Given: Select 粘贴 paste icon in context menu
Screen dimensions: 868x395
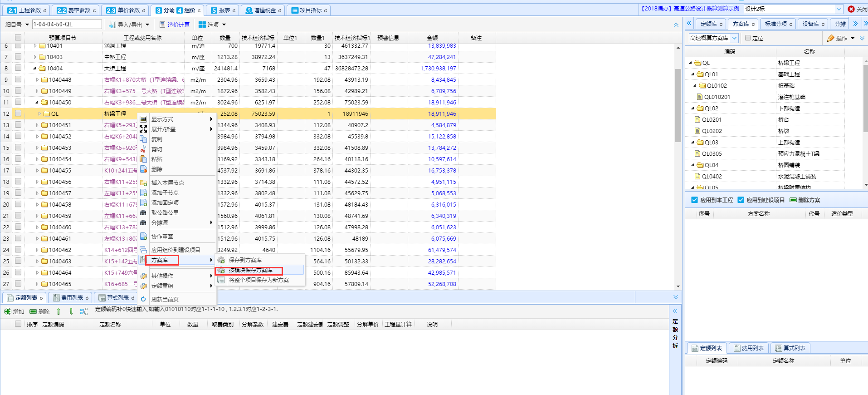Looking at the screenshot, I should [143, 159].
